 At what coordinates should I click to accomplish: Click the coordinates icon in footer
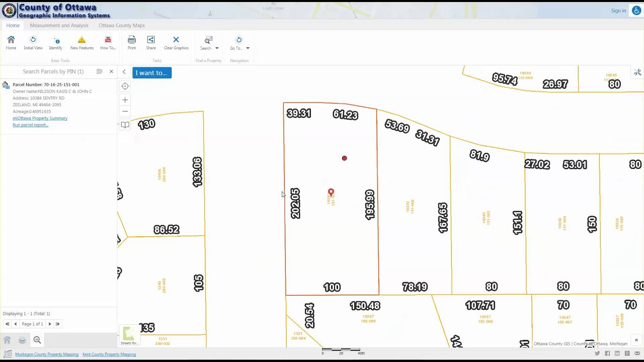click(x=8, y=354)
